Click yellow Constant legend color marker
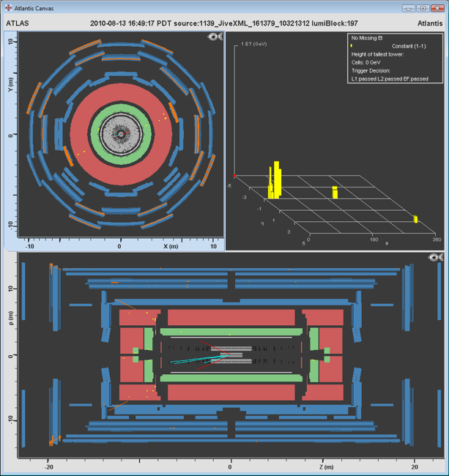Viewport: 449px width, 476px height. coord(352,46)
